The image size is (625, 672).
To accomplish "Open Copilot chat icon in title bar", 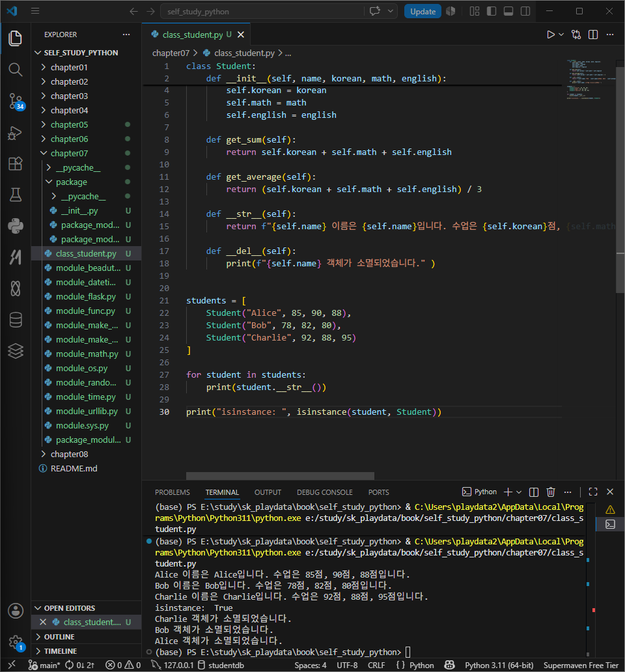I will pyautogui.click(x=375, y=11).
